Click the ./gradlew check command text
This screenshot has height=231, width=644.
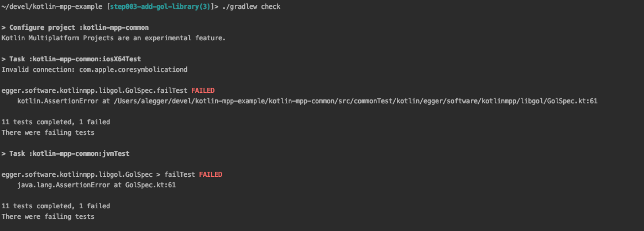[x=251, y=7]
